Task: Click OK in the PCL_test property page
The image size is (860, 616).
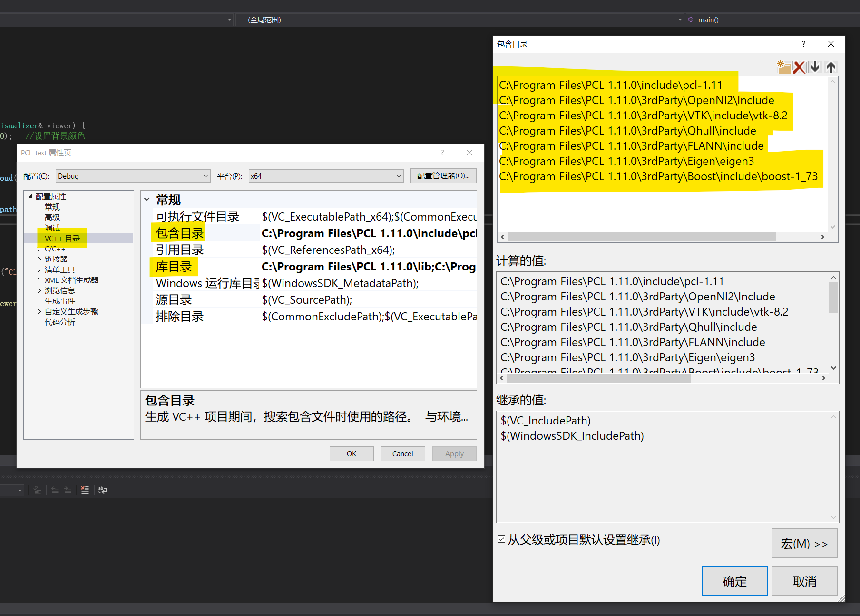Action: (352, 453)
